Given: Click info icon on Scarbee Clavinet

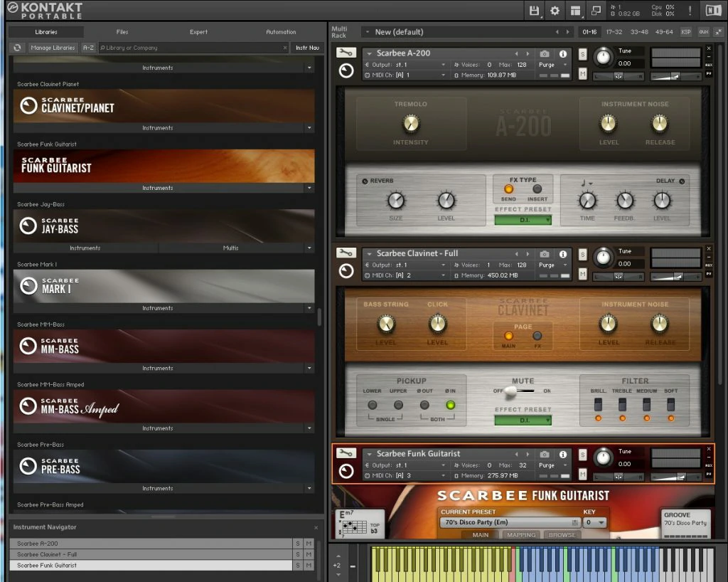Looking at the screenshot, I should 563,254.
